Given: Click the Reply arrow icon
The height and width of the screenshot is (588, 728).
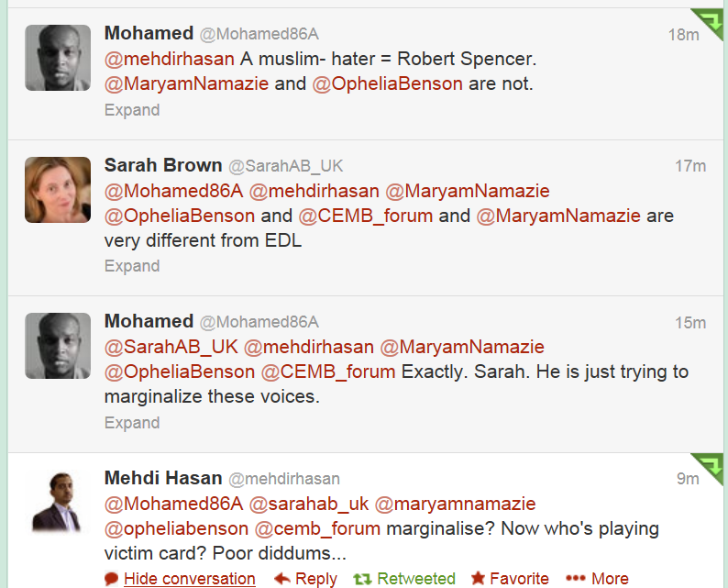Looking at the screenshot, I should 282,579.
